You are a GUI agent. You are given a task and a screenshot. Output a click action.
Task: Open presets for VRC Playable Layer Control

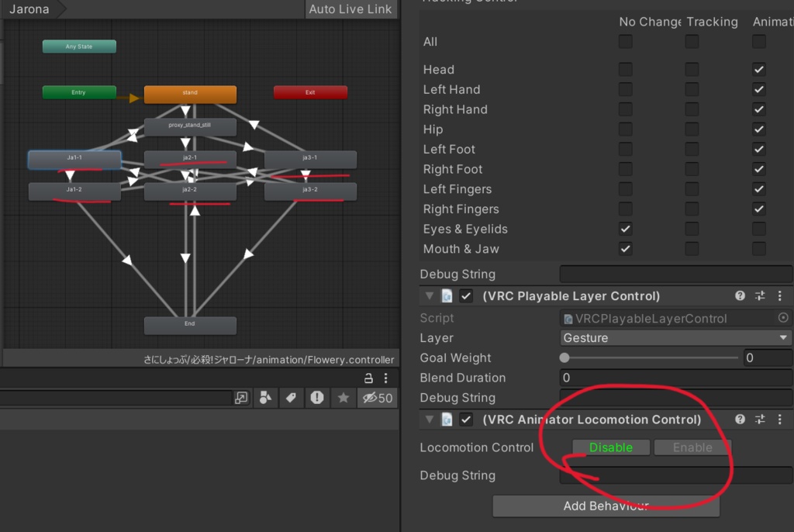(760, 295)
